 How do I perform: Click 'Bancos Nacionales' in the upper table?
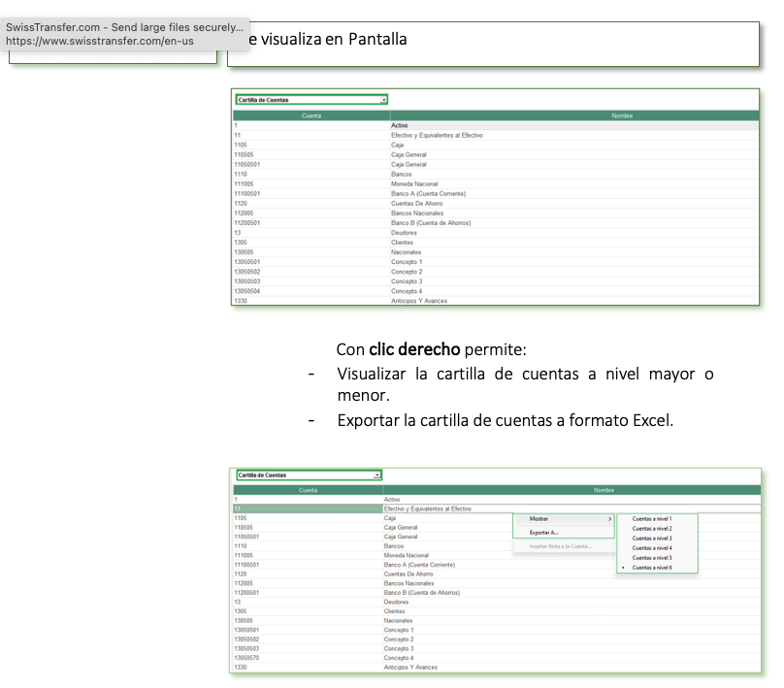click(417, 213)
